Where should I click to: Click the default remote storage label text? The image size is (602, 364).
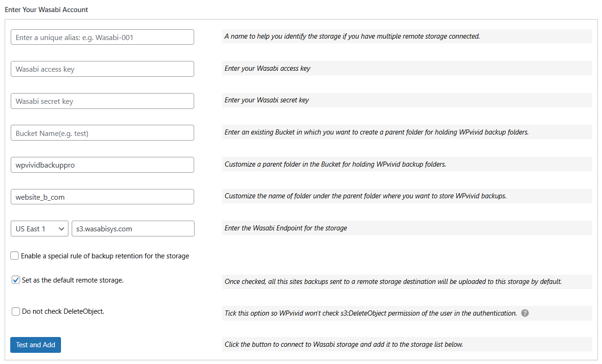click(73, 280)
